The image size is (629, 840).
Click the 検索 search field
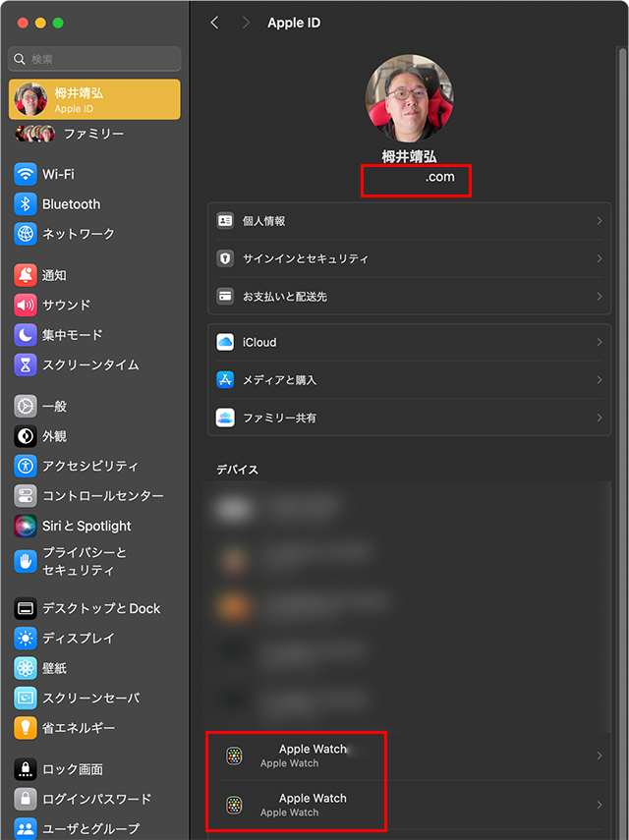(94, 59)
